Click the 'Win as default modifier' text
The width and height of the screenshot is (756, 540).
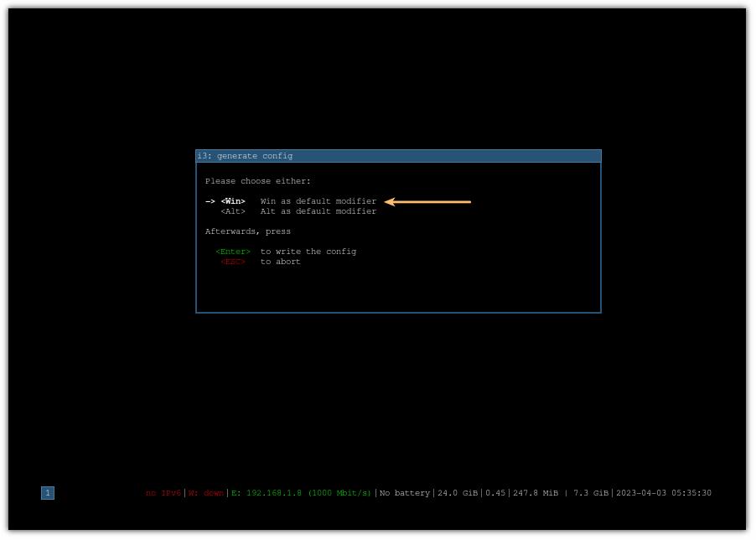(x=318, y=201)
